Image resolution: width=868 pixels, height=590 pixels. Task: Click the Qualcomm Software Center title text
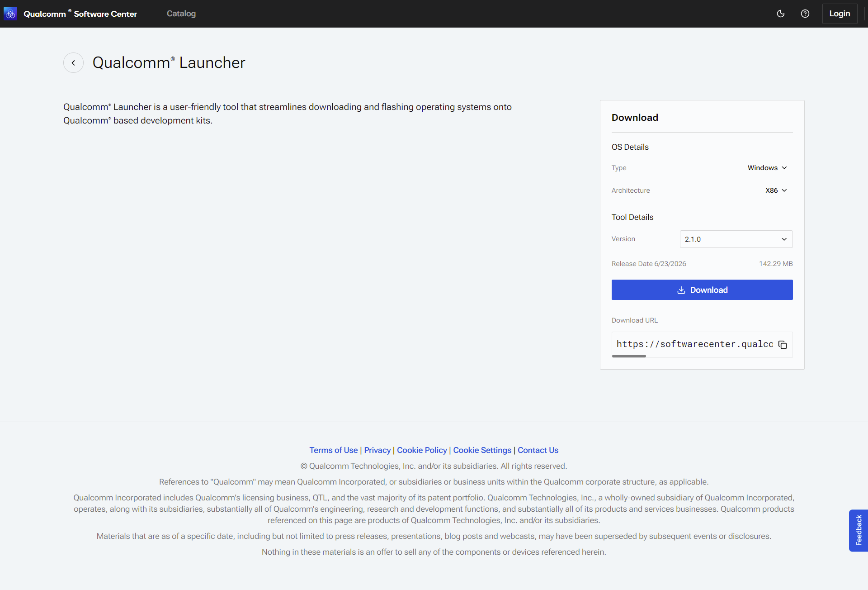80,14
